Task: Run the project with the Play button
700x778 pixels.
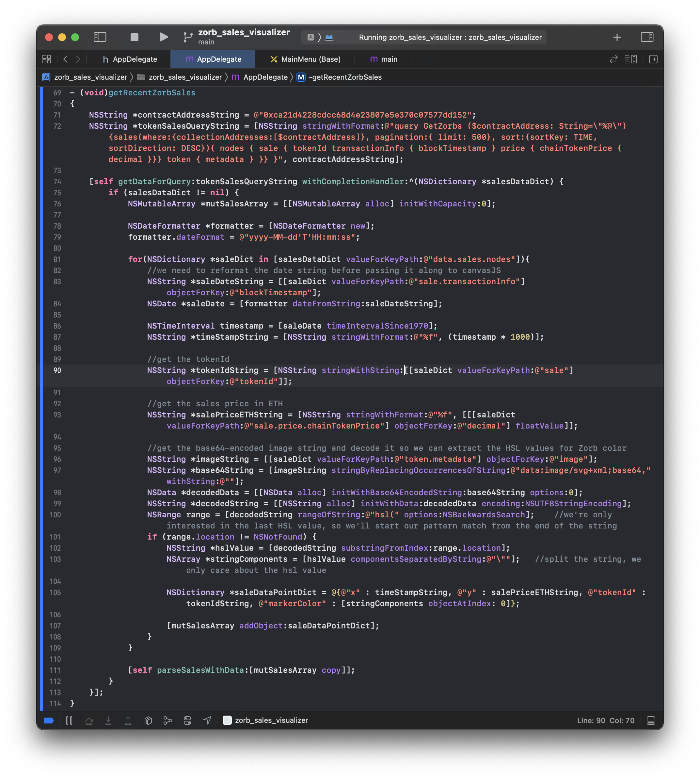Action: tap(164, 37)
